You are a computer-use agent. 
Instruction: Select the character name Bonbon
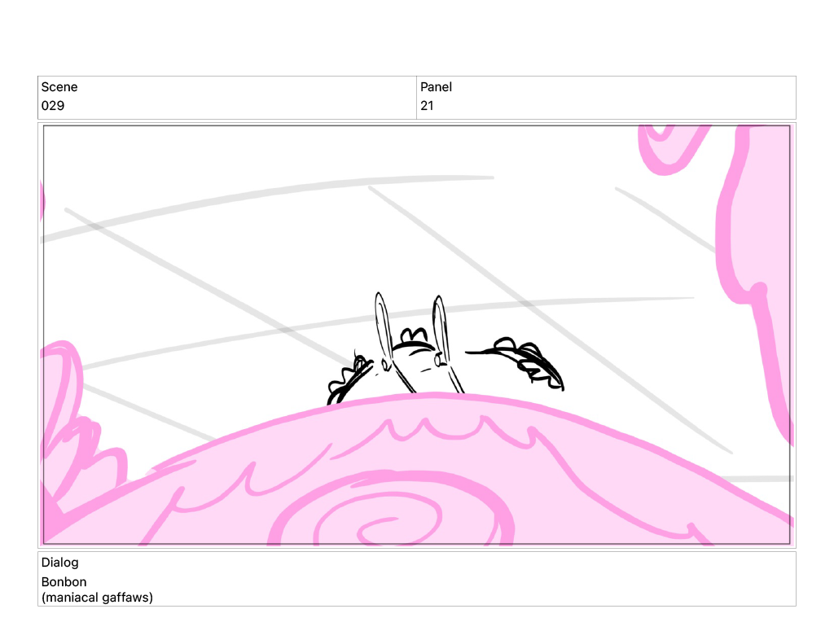pyautogui.click(x=64, y=582)
